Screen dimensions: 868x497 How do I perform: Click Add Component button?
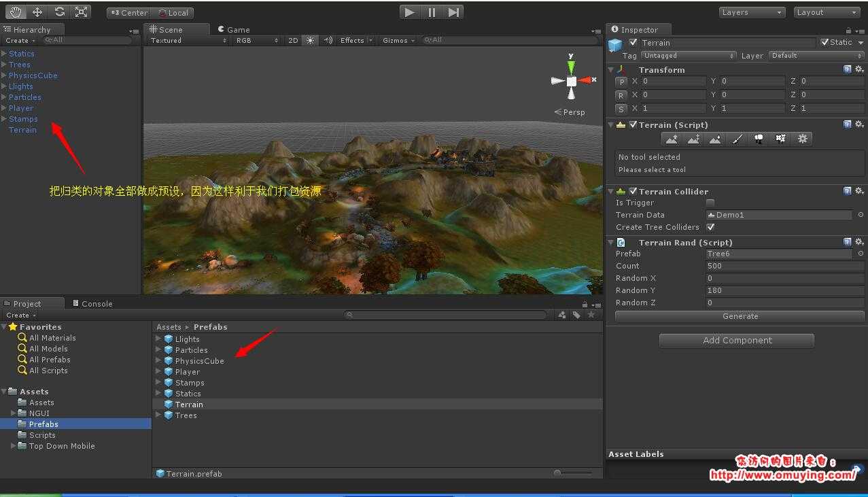[737, 340]
